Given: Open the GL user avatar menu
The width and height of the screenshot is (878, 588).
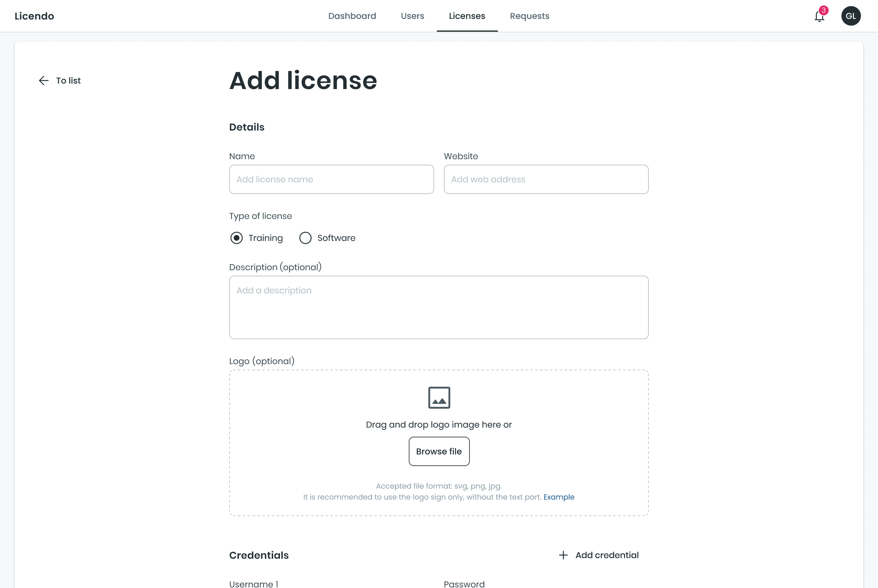Looking at the screenshot, I should (x=851, y=16).
